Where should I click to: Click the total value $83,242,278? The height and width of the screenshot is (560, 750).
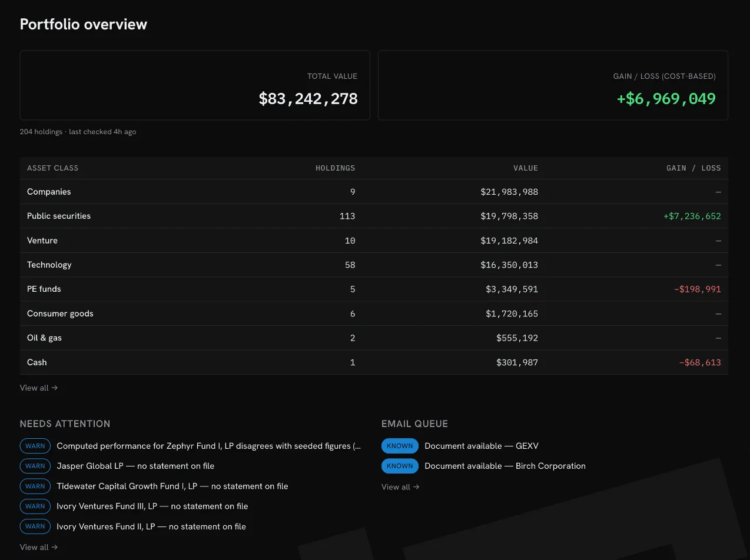(308, 98)
